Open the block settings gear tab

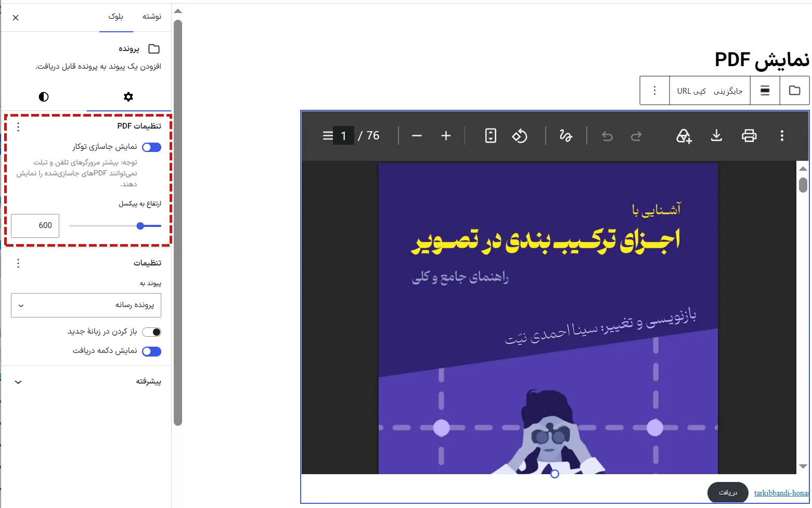click(128, 97)
